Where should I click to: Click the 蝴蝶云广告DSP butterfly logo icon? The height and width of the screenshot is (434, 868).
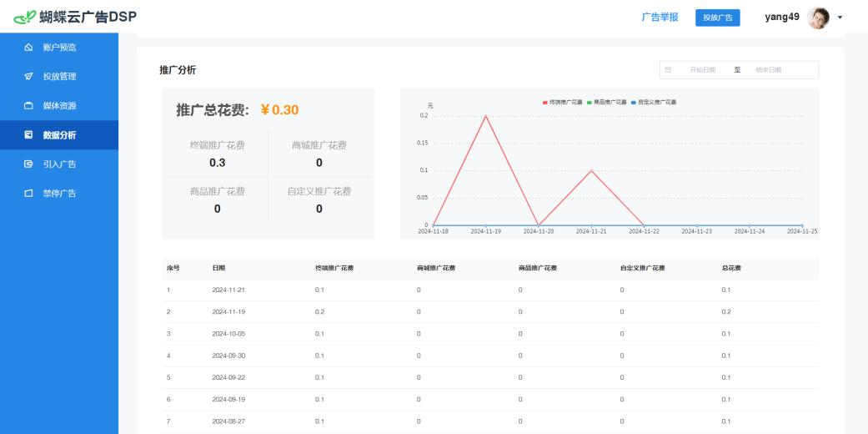click(x=25, y=18)
